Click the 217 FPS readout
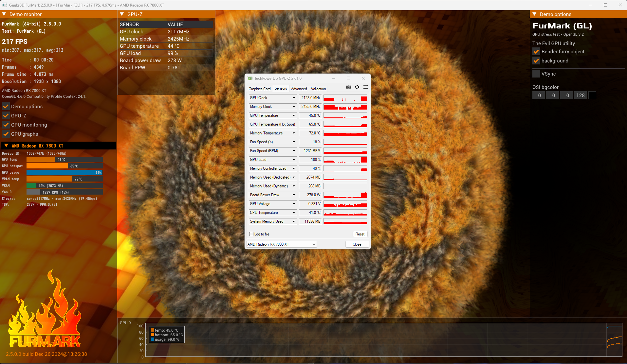The width and height of the screenshot is (627, 364). (15, 42)
